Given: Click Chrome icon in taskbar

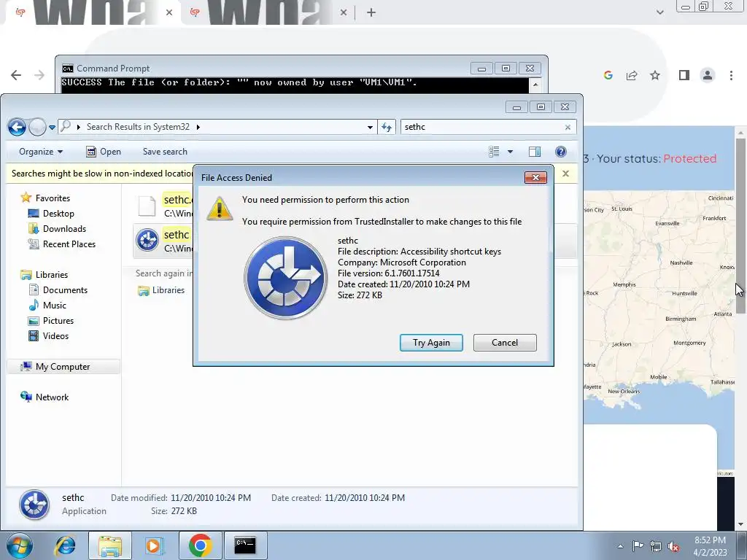Looking at the screenshot, I should (200, 545).
